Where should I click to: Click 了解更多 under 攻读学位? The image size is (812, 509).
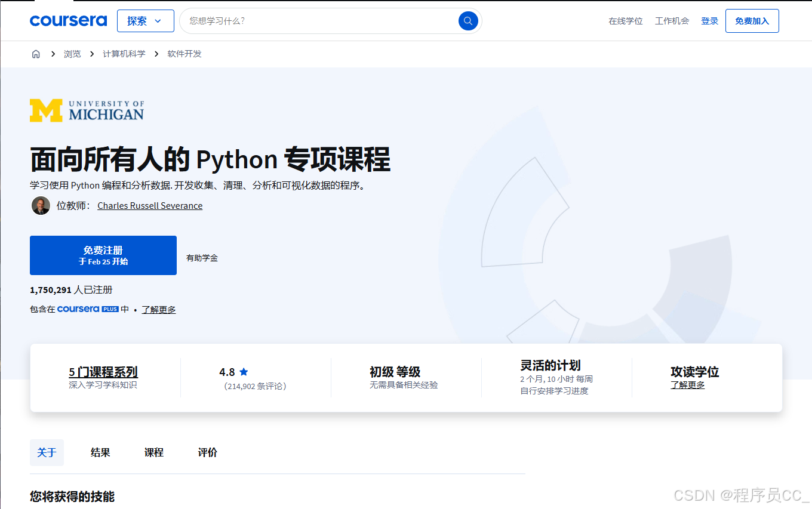coord(688,385)
